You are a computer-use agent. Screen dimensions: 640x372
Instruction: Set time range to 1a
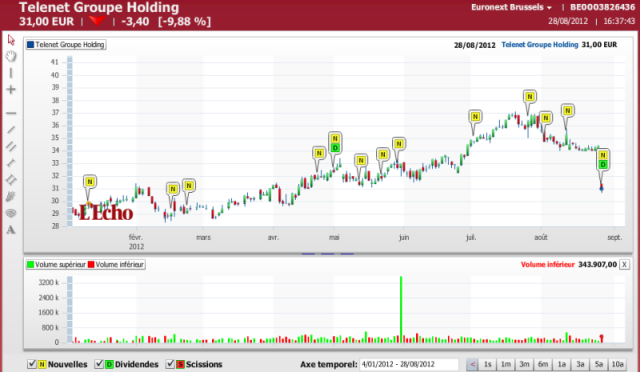(x=562, y=364)
